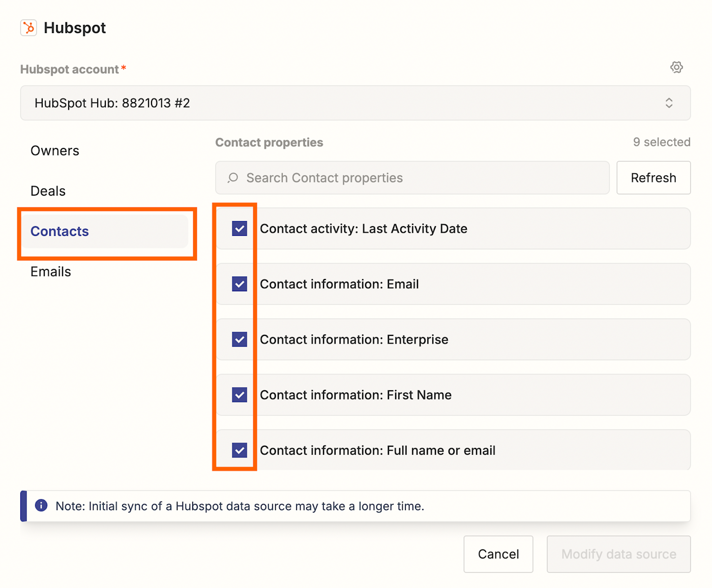Select the Deals tab

click(48, 191)
